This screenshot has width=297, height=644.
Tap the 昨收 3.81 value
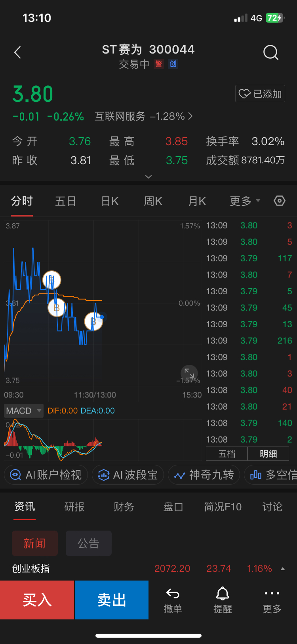pos(81,160)
